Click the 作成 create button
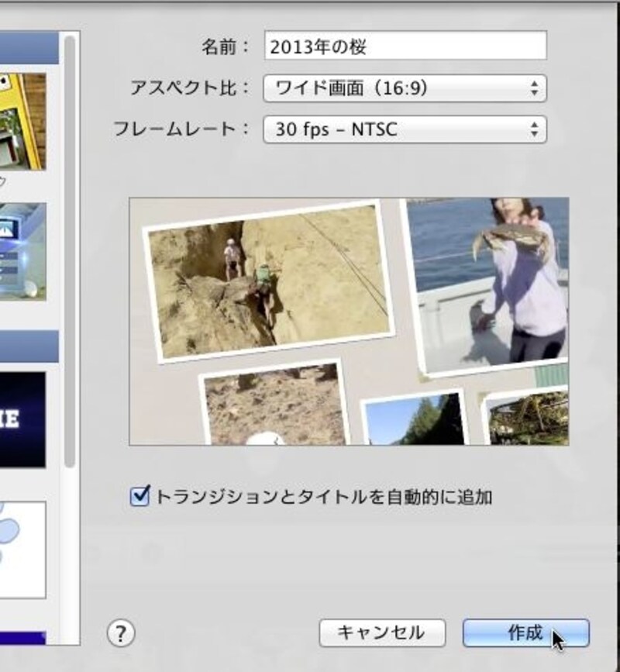This screenshot has width=620, height=672. (527, 632)
